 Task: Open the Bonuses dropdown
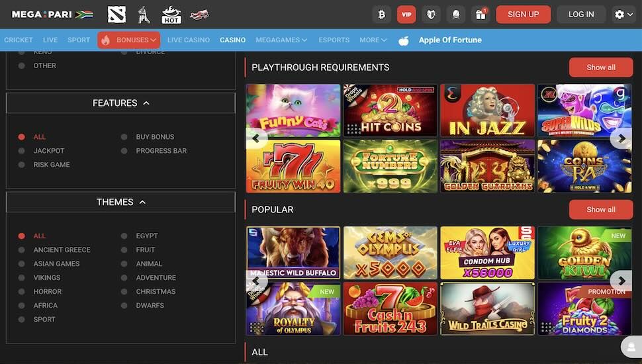coord(129,40)
